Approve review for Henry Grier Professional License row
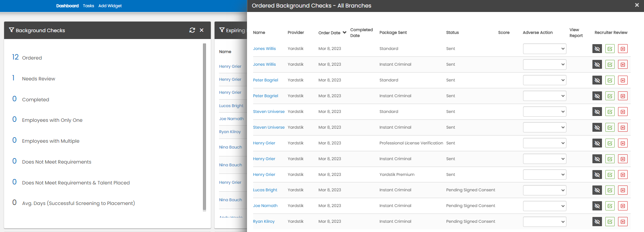The height and width of the screenshot is (232, 644). 610,143
